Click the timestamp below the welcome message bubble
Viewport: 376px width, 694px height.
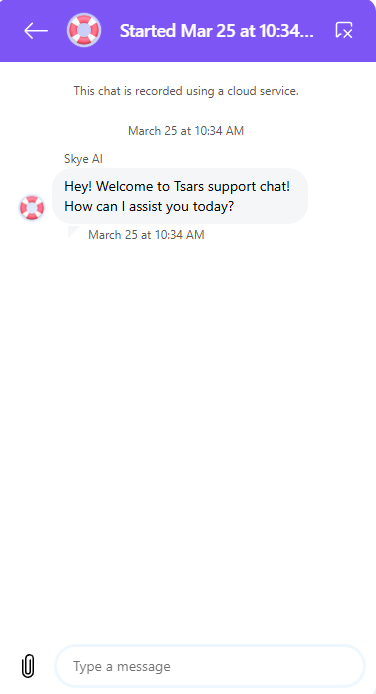point(146,235)
